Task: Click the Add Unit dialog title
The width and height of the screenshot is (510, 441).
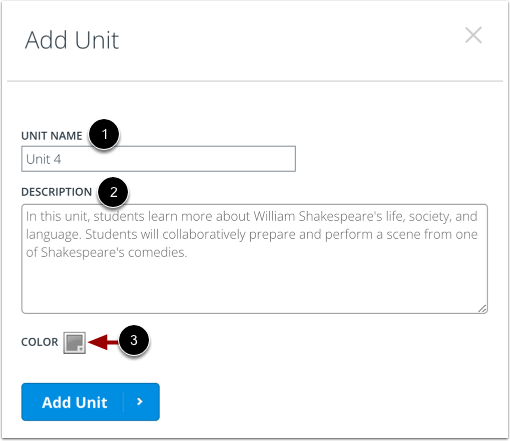Action: [72, 40]
